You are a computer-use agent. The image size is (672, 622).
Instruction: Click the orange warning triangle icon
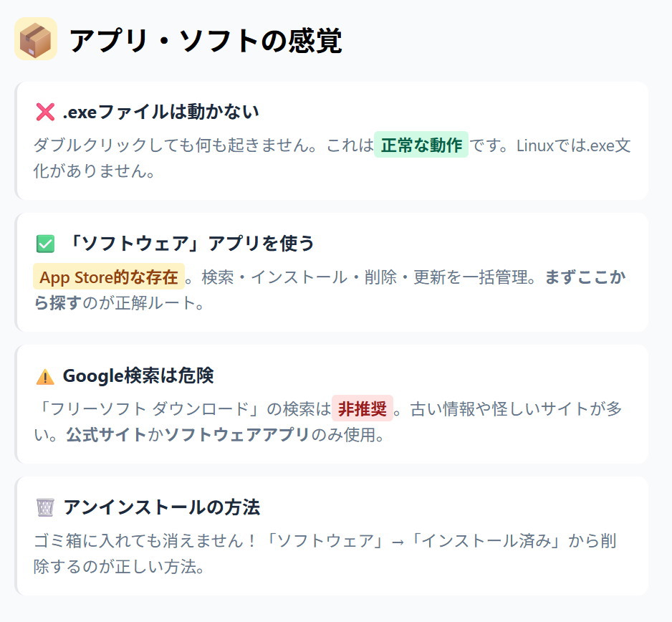[44, 376]
